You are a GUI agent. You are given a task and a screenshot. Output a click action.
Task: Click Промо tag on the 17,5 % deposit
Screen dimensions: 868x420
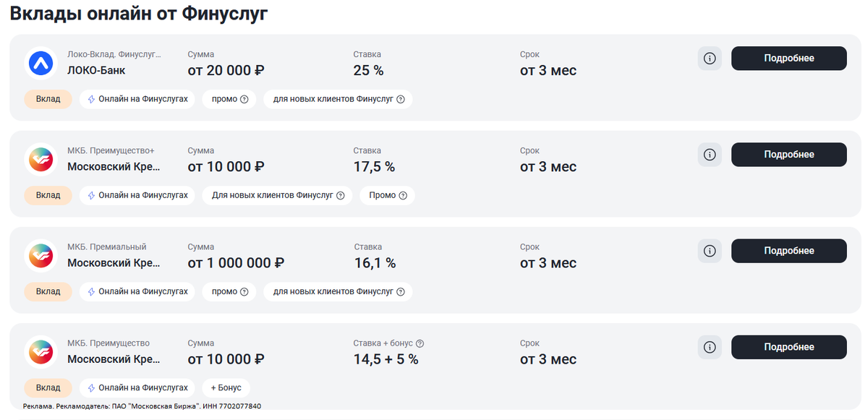[x=387, y=195]
